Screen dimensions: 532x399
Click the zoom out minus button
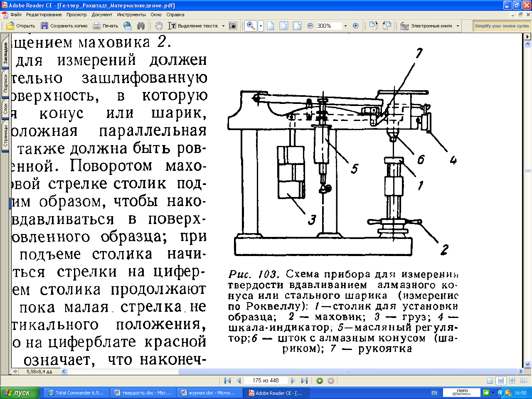point(310,26)
